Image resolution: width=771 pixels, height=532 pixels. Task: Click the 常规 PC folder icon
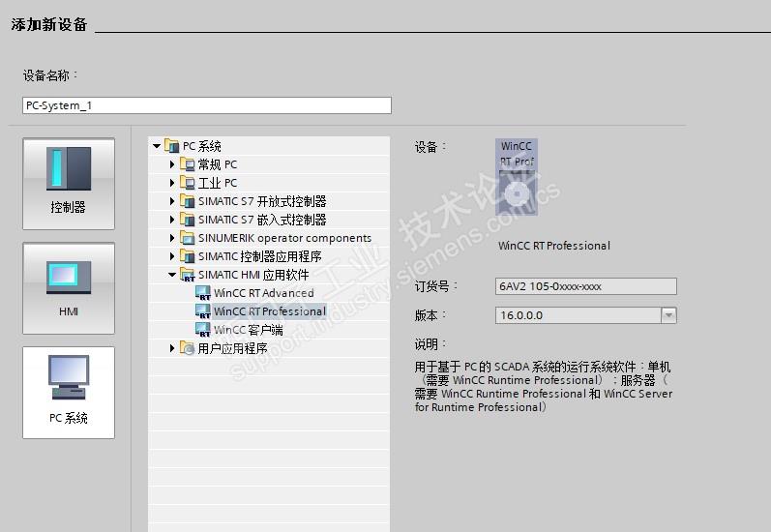coord(188,164)
